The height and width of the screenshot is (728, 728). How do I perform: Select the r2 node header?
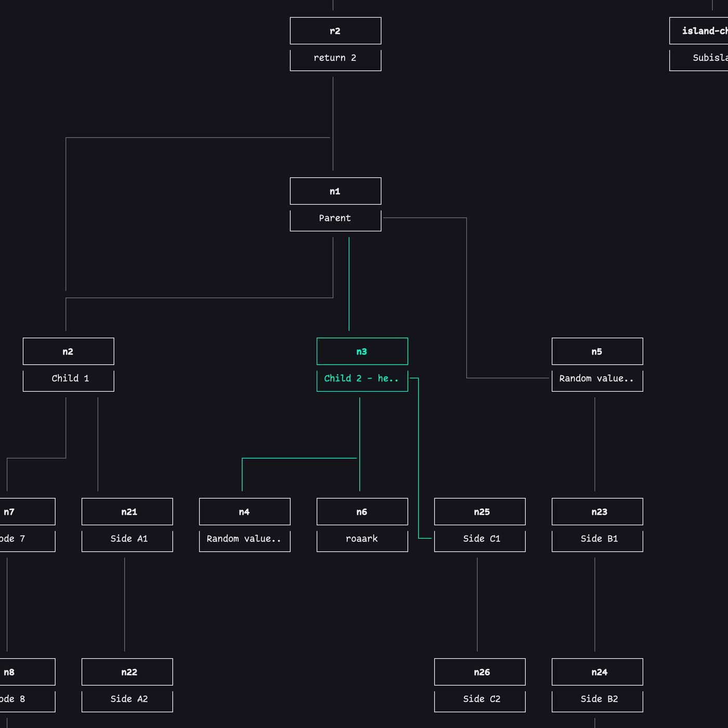(x=335, y=31)
